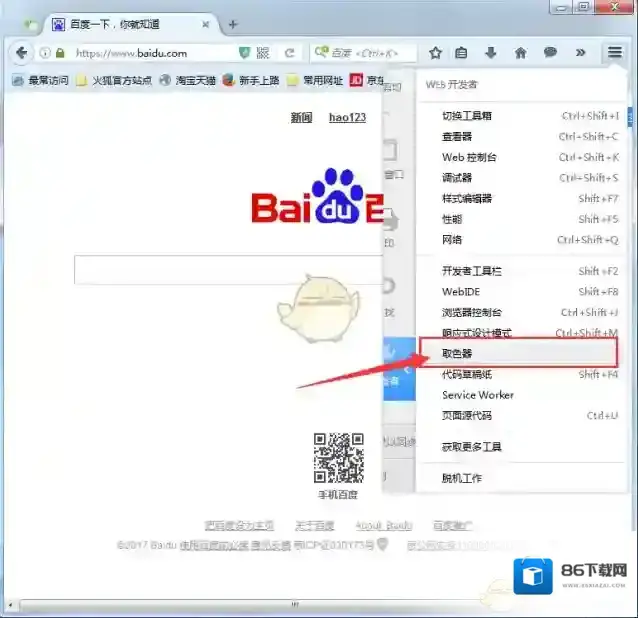The width and height of the screenshot is (638, 618).
Task: Click 使用百度前必读 footer link
Action: tap(214, 545)
